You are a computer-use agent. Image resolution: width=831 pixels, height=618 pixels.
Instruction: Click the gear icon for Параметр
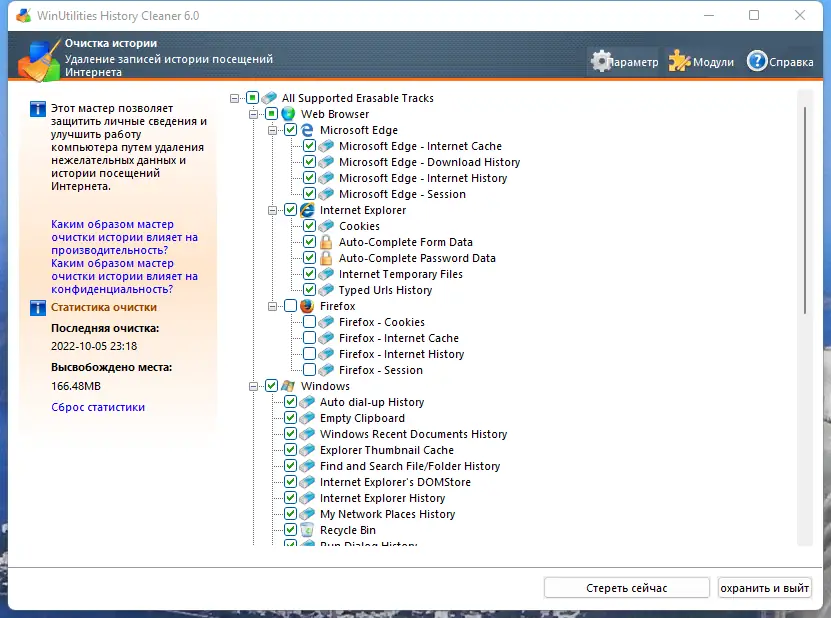coord(601,61)
